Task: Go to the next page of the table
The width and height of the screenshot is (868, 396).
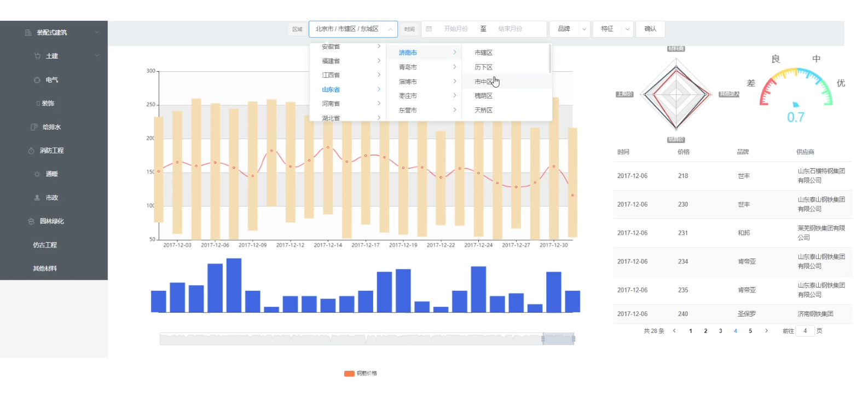Action: 766,331
